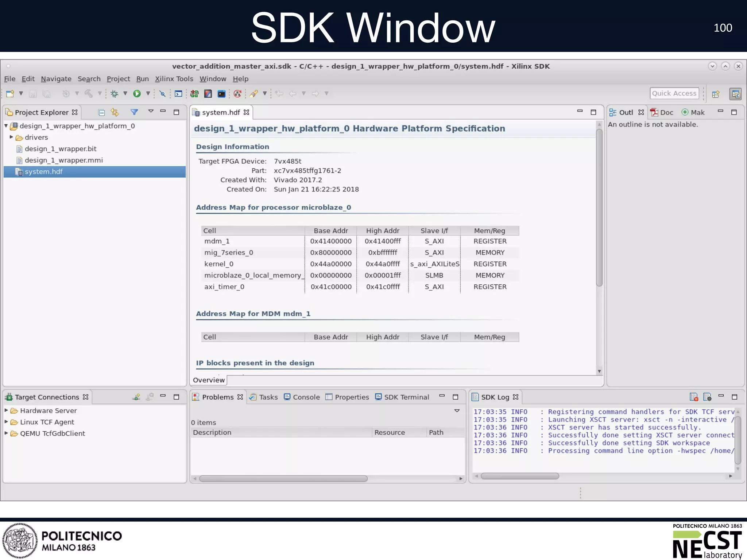Click the 0x80000000 base address cell
This screenshot has height=560, width=747.
[331, 252]
